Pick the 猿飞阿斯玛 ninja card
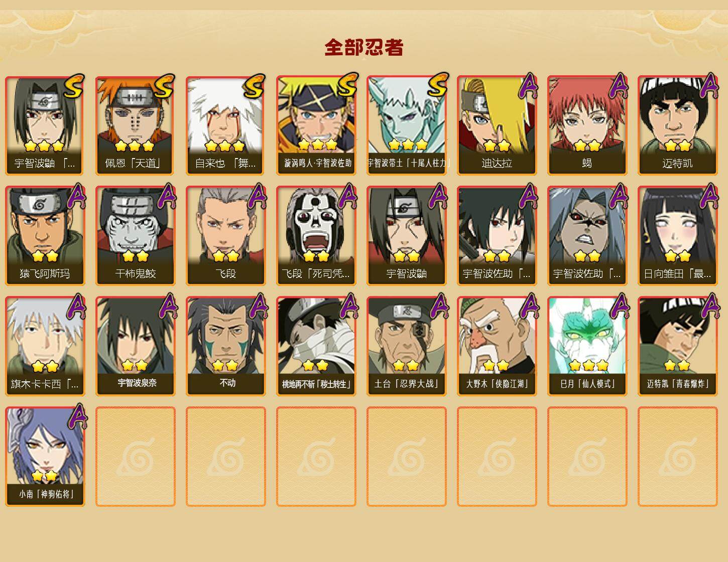728x562 pixels. pos(45,236)
